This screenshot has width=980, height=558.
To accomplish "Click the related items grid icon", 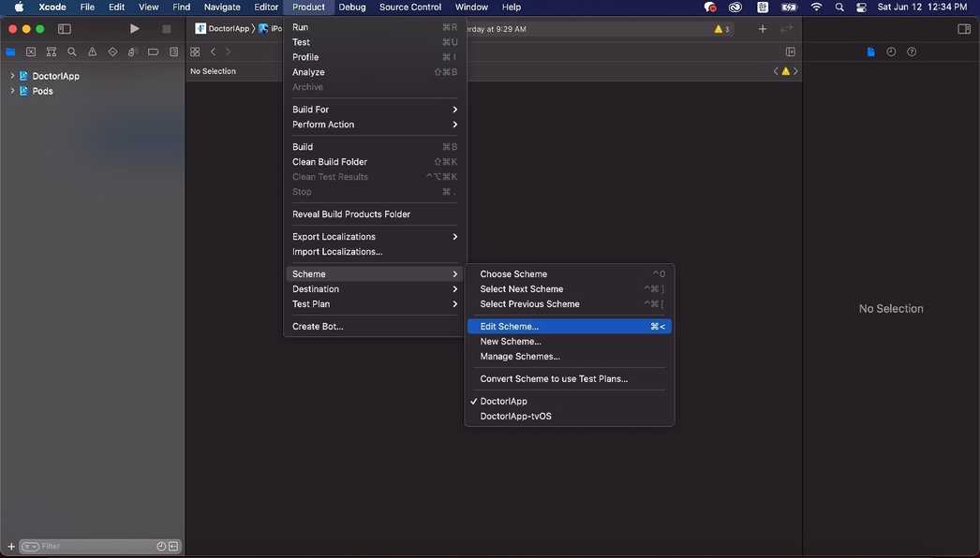I will click(195, 51).
